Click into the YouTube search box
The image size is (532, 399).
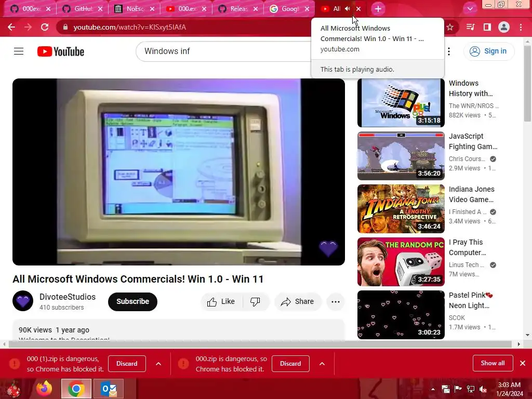(224, 51)
